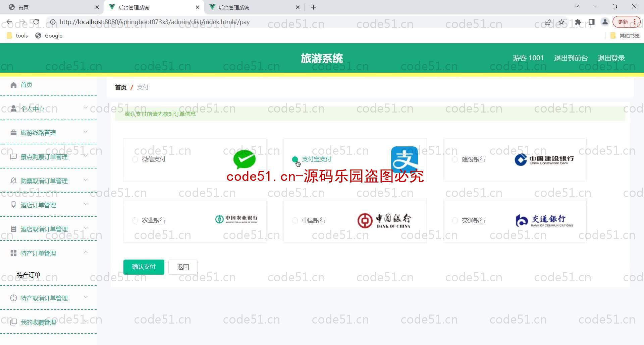Select the 交通银行 radio option
644x345 pixels.
(x=455, y=220)
